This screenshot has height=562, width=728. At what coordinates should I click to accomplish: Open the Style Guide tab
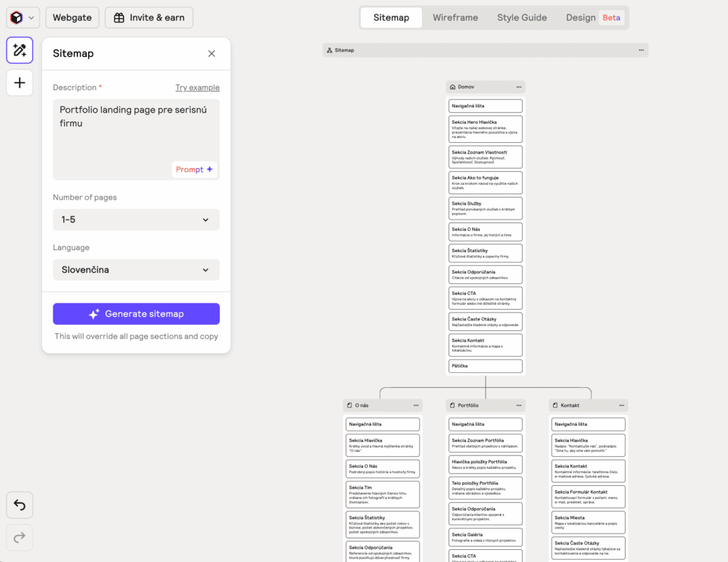point(522,18)
